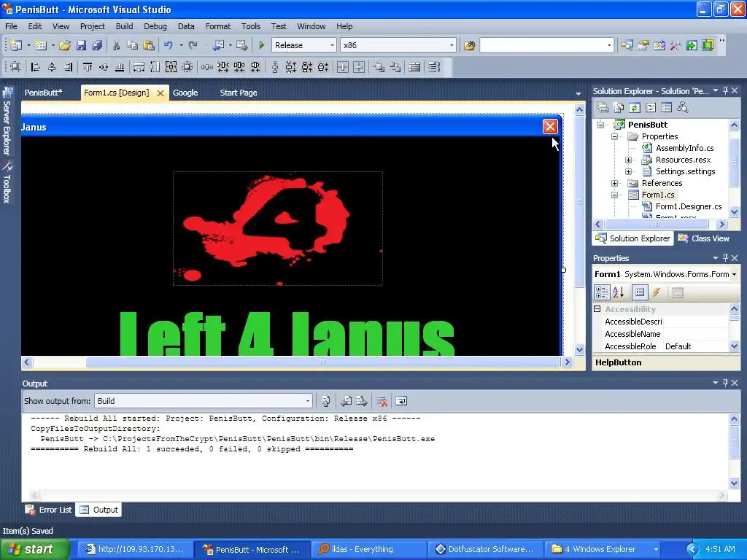
Task: Switch to the Google document tab
Action: click(185, 93)
